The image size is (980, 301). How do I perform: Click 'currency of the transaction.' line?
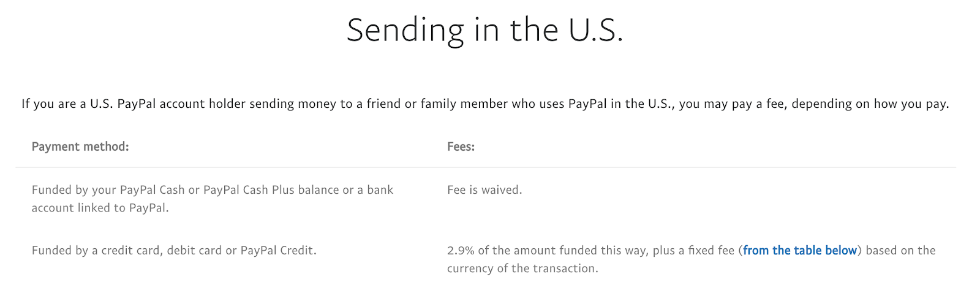522,268
